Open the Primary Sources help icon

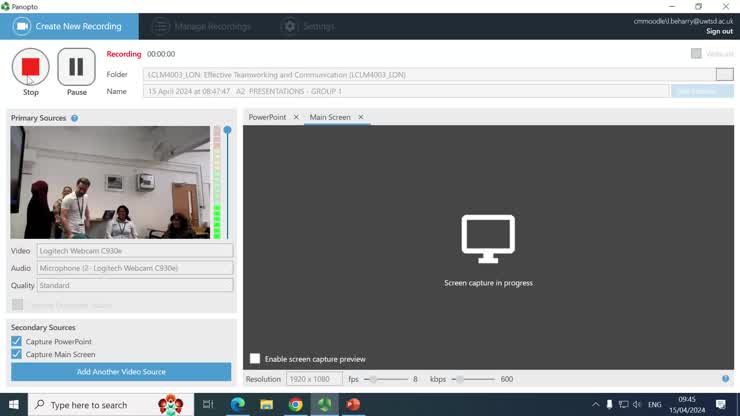pos(75,118)
